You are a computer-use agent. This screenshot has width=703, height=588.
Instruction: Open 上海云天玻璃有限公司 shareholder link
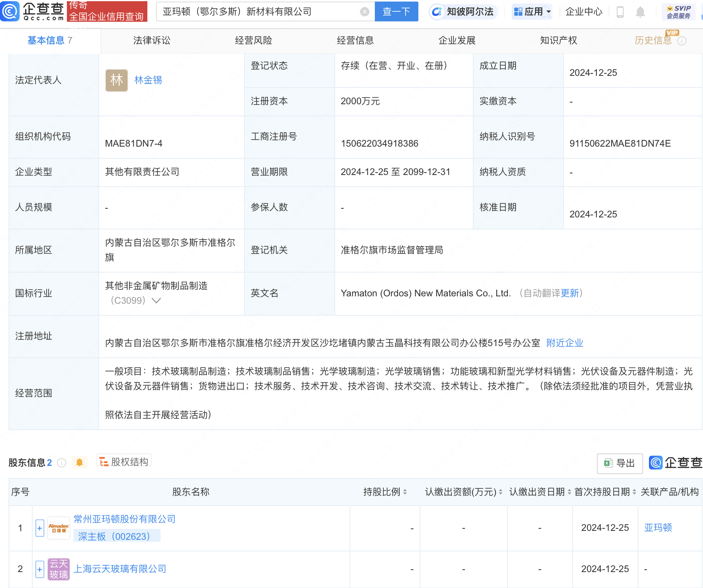120,569
